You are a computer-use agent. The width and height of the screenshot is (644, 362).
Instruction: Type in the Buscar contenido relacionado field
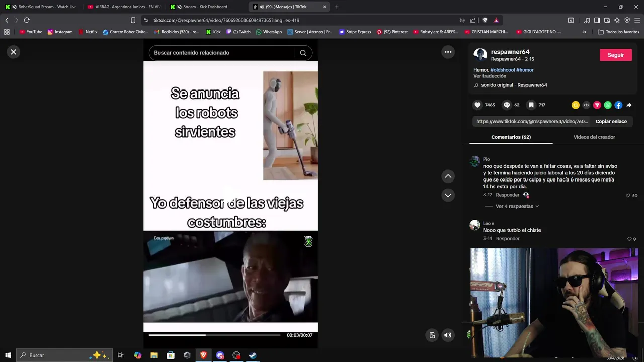(x=221, y=53)
